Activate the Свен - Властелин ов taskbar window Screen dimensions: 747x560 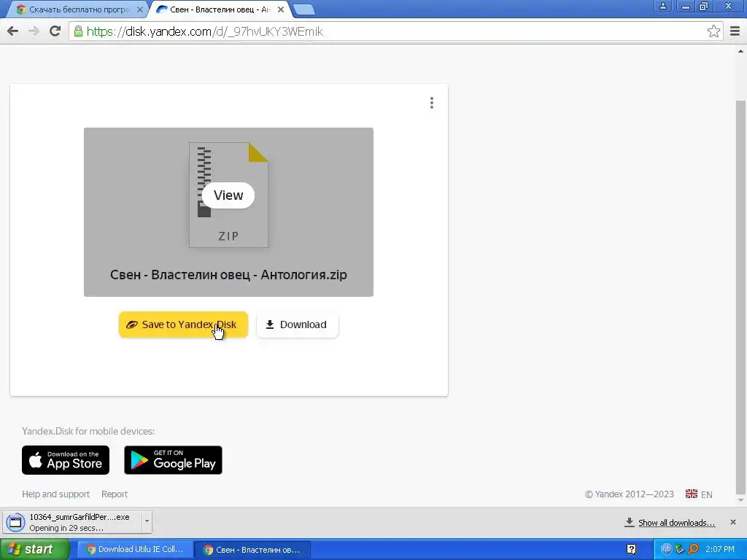pos(252,550)
